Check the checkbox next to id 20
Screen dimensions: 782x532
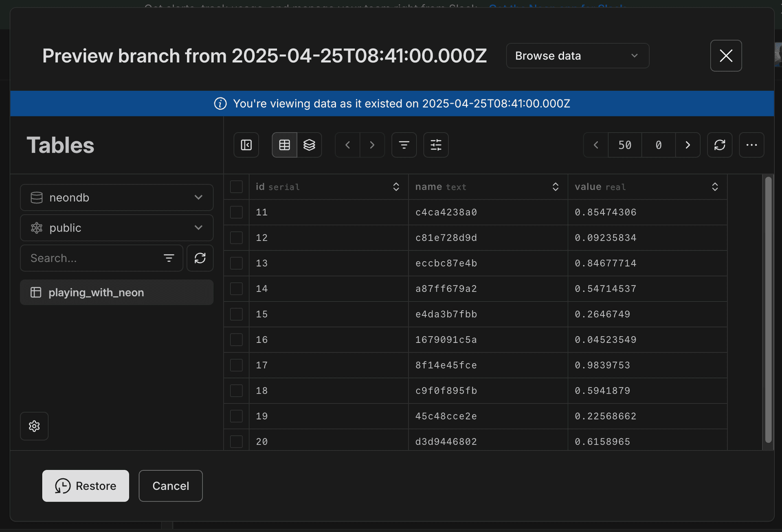click(x=236, y=441)
